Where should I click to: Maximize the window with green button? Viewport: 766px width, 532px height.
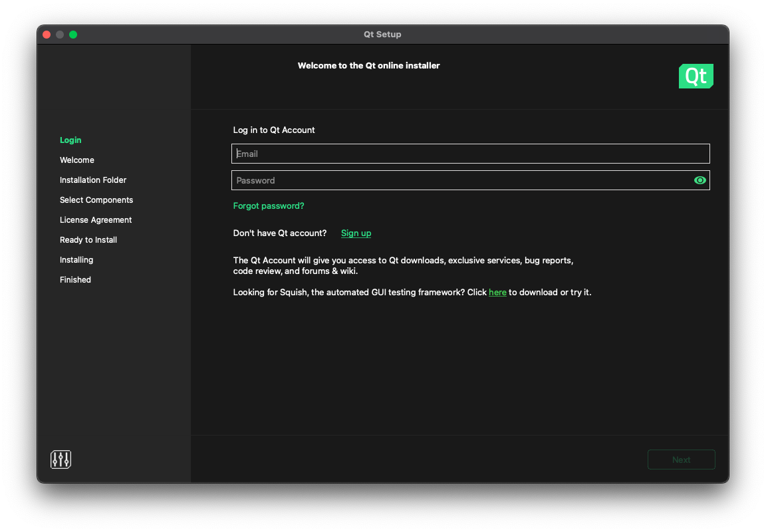[73, 35]
